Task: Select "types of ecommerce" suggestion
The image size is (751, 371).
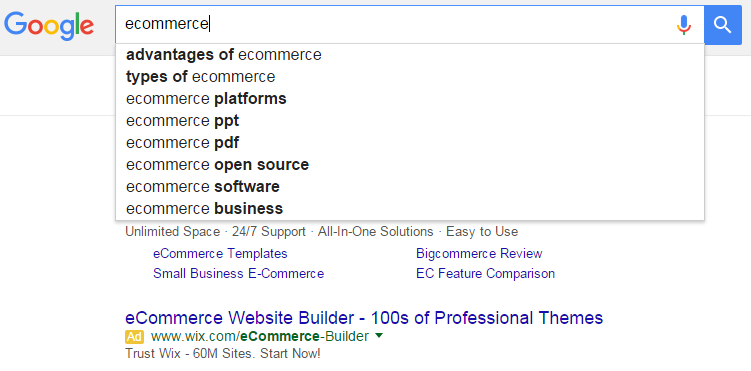Action: tap(410, 77)
